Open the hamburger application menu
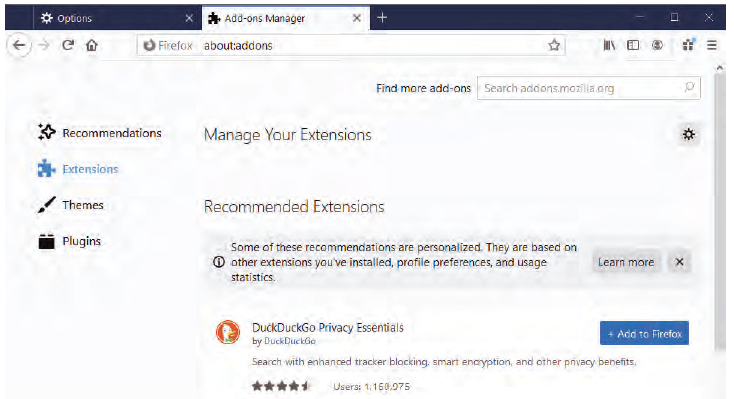 [712, 45]
